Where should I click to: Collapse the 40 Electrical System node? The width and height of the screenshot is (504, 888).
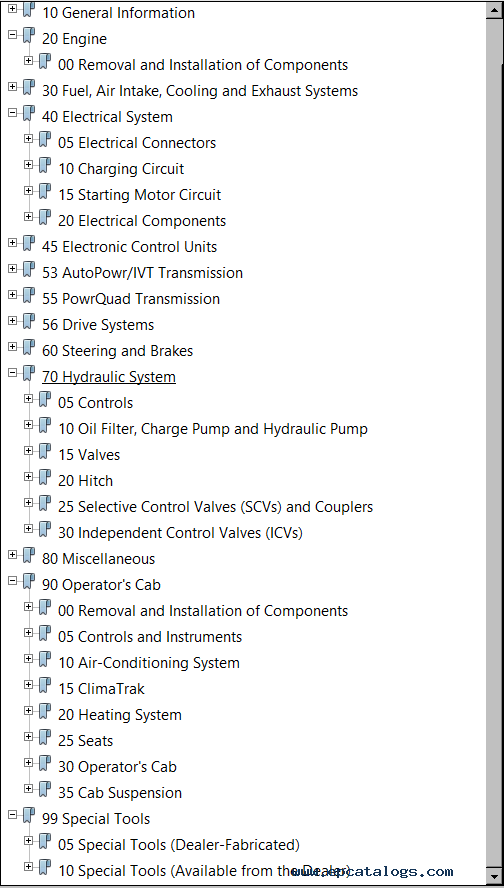point(13,113)
